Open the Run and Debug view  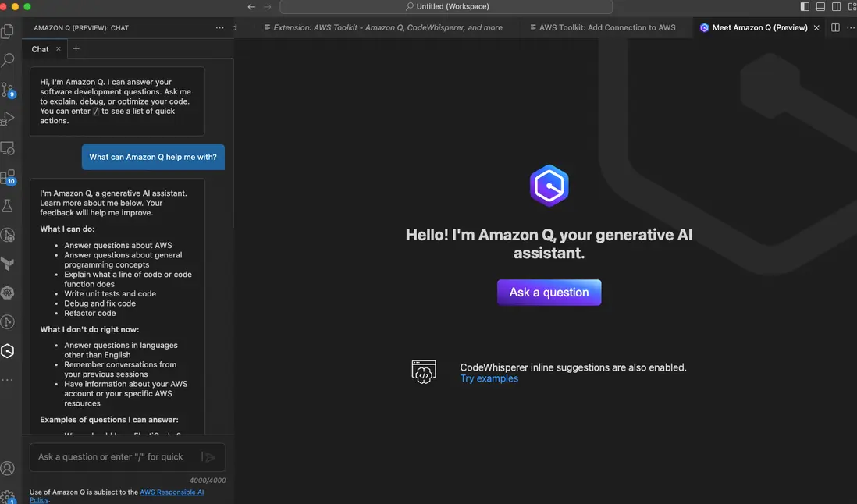pos(8,119)
